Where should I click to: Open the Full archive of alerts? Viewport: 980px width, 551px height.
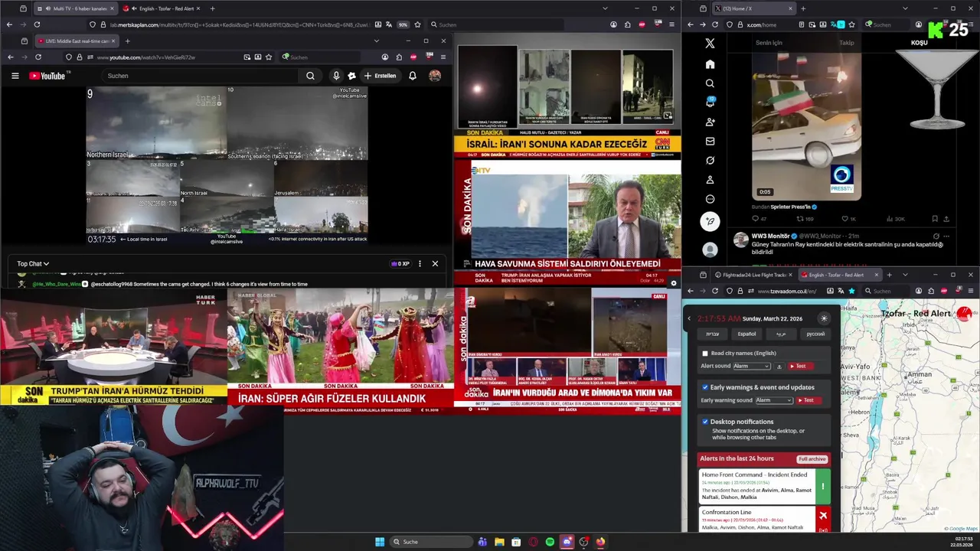point(812,459)
